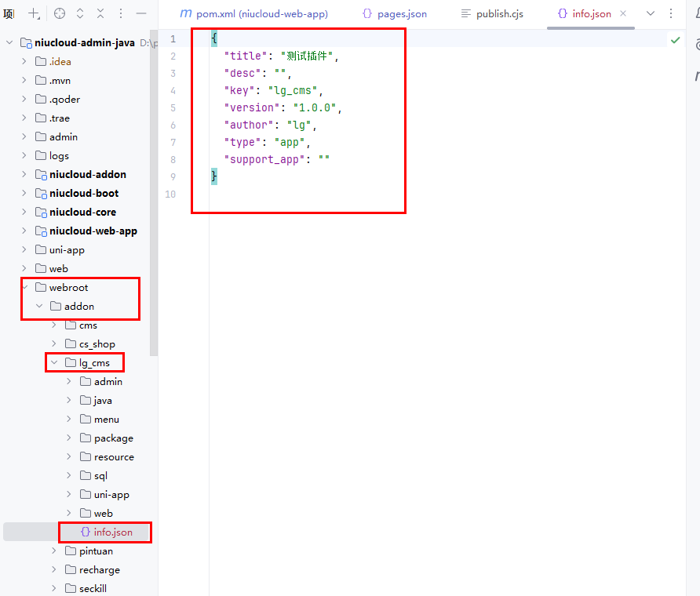Open editor tab options three-dot menu
The height and width of the screenshot is (596, 700).
tap(671, 13)
